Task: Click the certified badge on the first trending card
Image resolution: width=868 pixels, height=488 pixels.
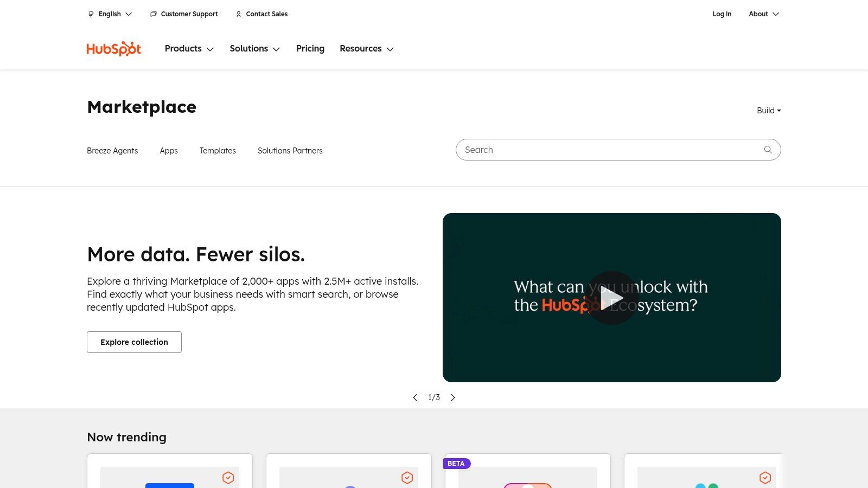Action: (x=228, y=478)
